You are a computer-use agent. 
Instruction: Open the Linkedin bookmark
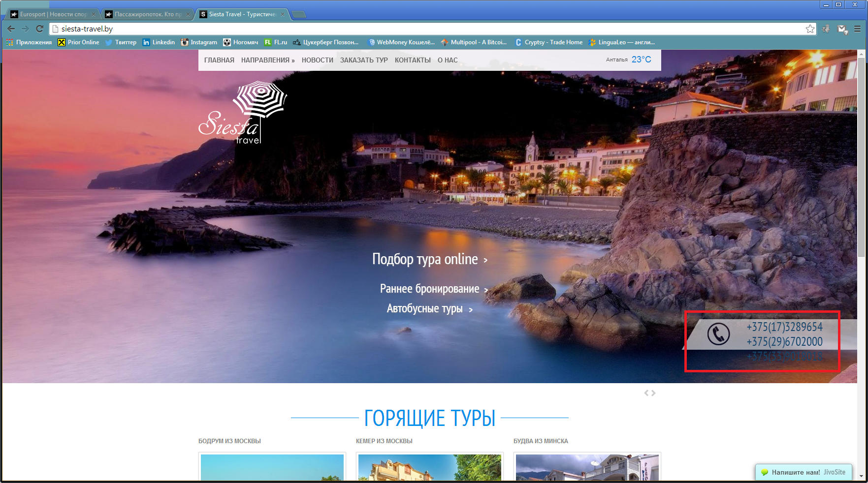(x=159, y=42)
